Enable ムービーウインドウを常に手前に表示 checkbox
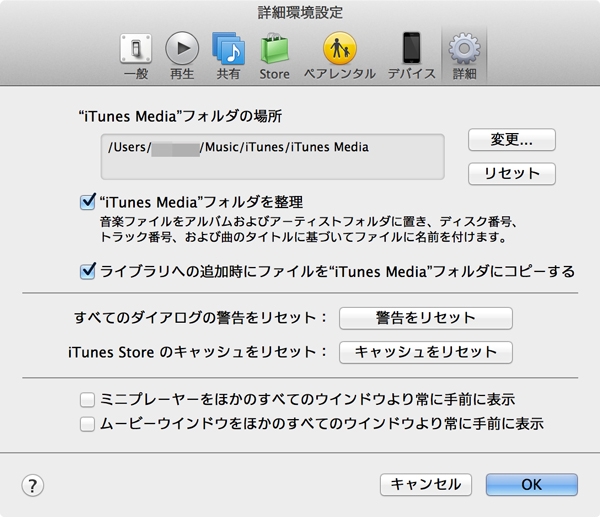 87,424
